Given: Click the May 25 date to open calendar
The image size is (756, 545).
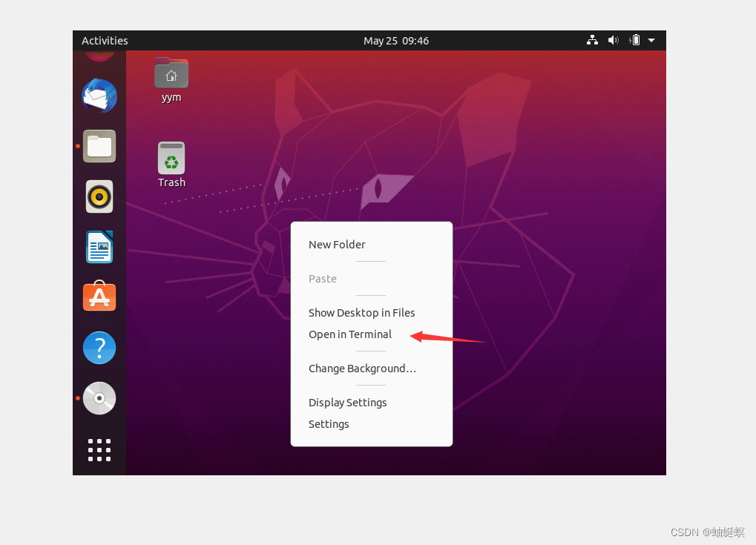Looking at the screenshot, I should tap(396, 41).
